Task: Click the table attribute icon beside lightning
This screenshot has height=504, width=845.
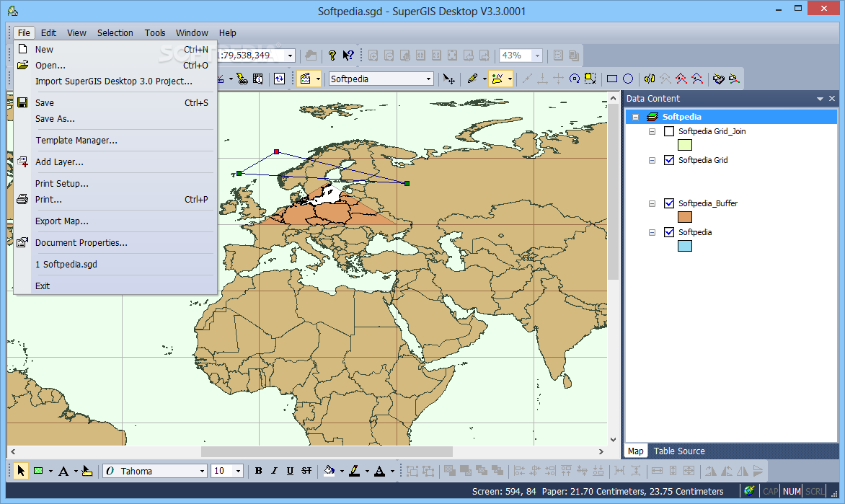Action: coord(258,79)
